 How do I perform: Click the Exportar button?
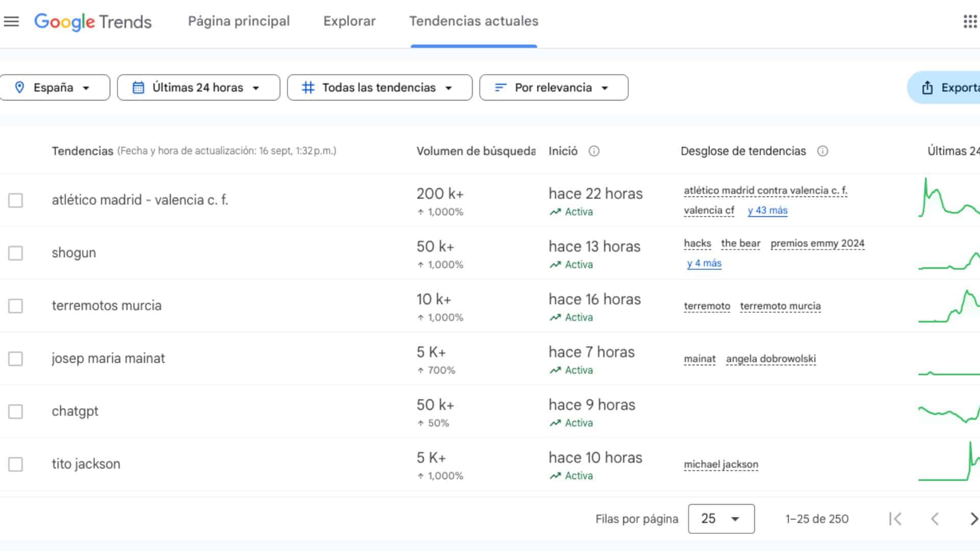[x=944, y=88]
